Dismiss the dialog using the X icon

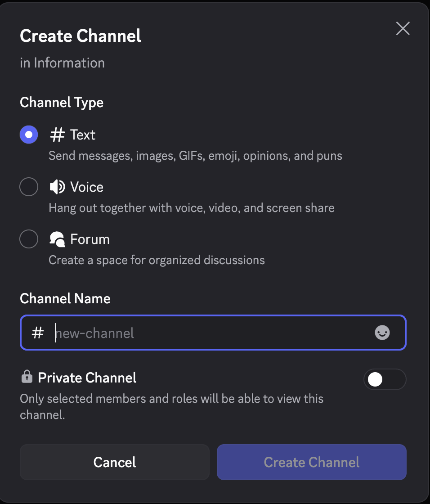point(403,28)
